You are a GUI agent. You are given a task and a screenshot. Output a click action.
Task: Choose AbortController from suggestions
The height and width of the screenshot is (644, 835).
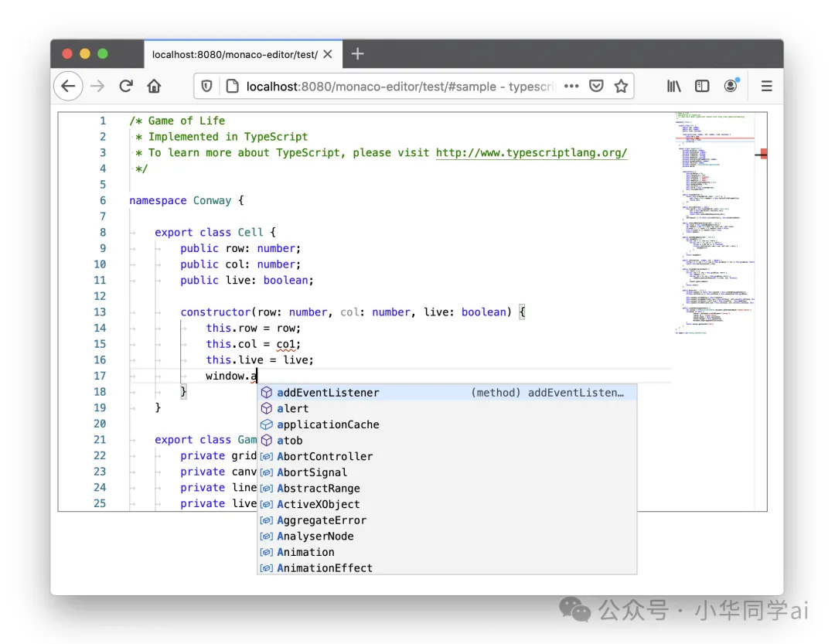point(447,456)
